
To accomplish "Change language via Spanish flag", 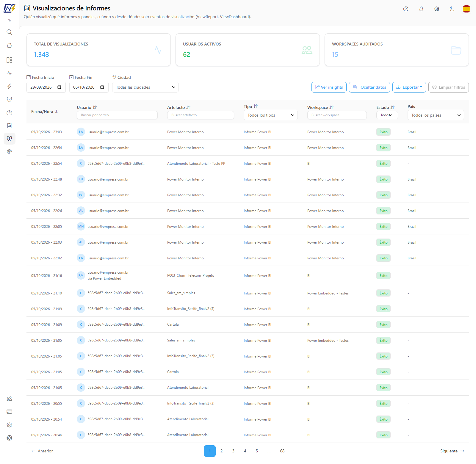I will pos(466,9).
